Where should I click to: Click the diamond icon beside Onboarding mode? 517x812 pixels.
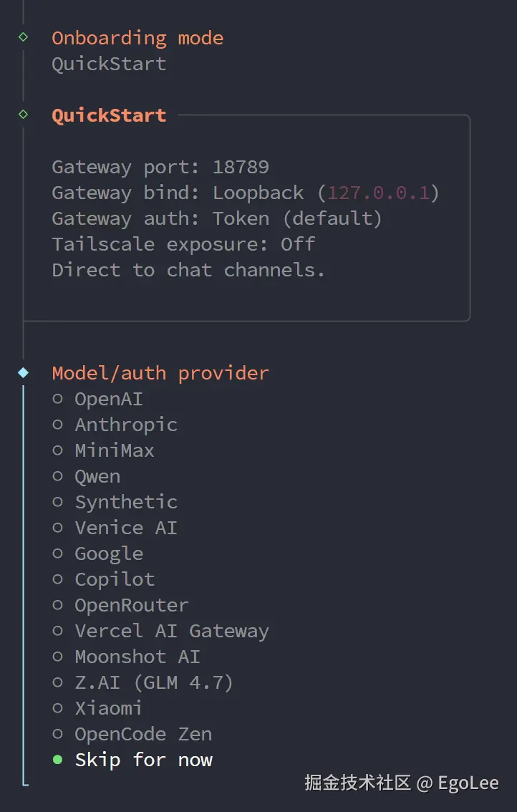[x=21, y=37]
